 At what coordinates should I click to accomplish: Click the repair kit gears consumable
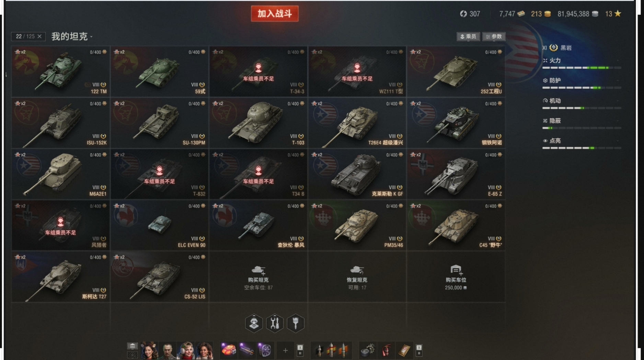[367, 350]
